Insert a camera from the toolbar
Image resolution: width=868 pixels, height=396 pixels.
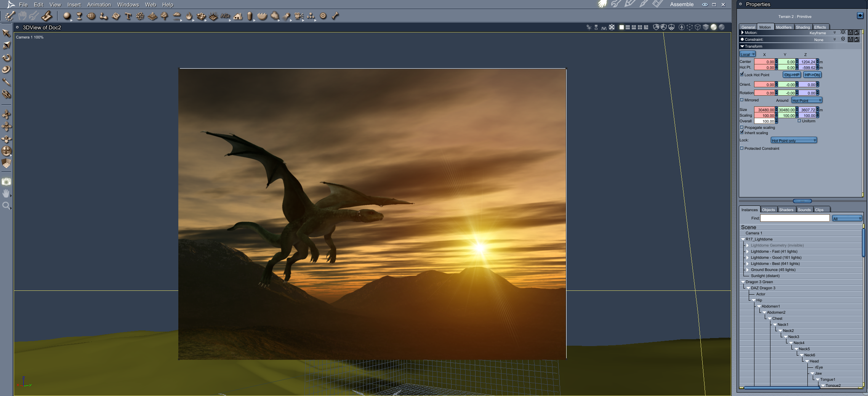[x=299, y=16]
